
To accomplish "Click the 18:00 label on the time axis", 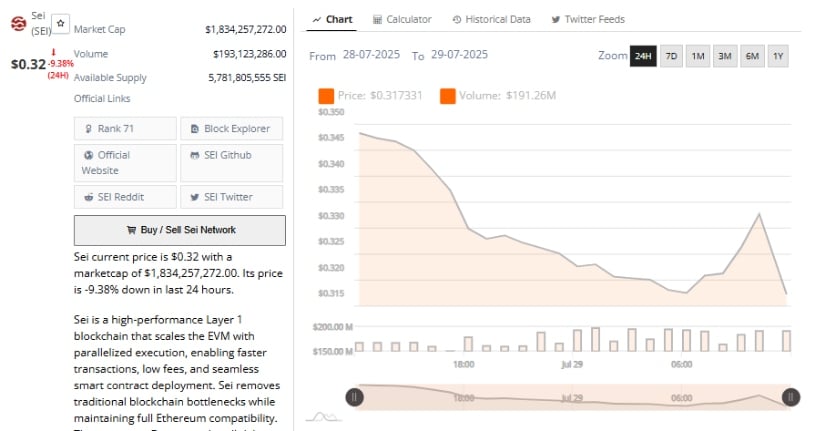I will [464, 364].
